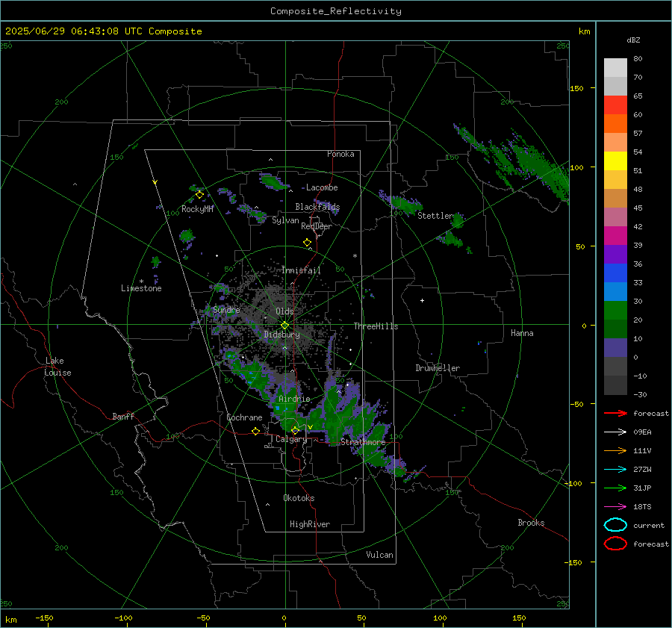Click the Calgary label
This screenshot has width=672, height=628.
point(291,439)
